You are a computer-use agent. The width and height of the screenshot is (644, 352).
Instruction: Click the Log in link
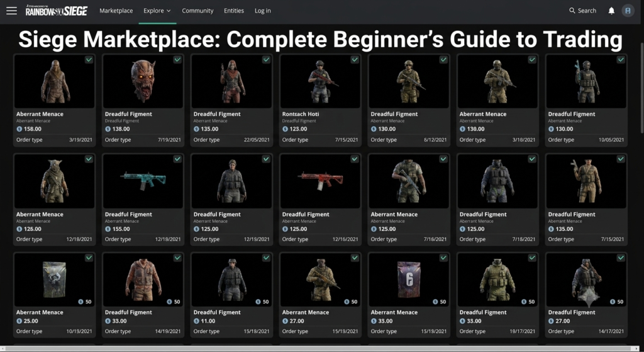click(x=262, y=11)
